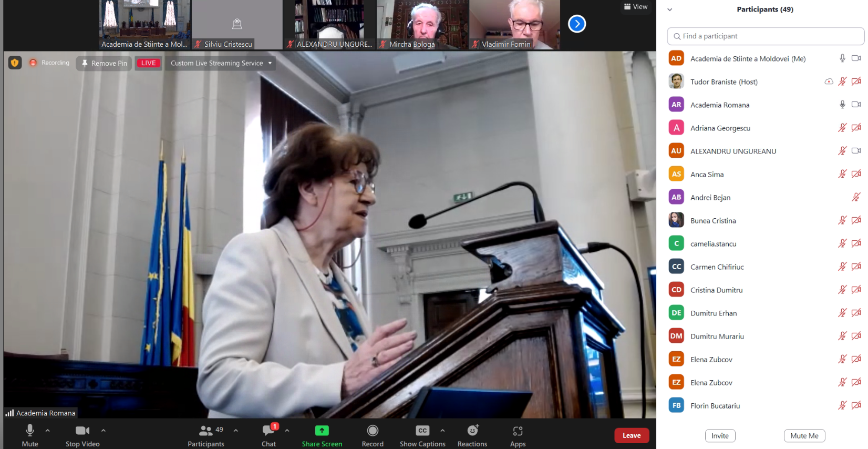Click Mute Me button
The width and height of the screenshot is (868, 449).
coord(804,436)
